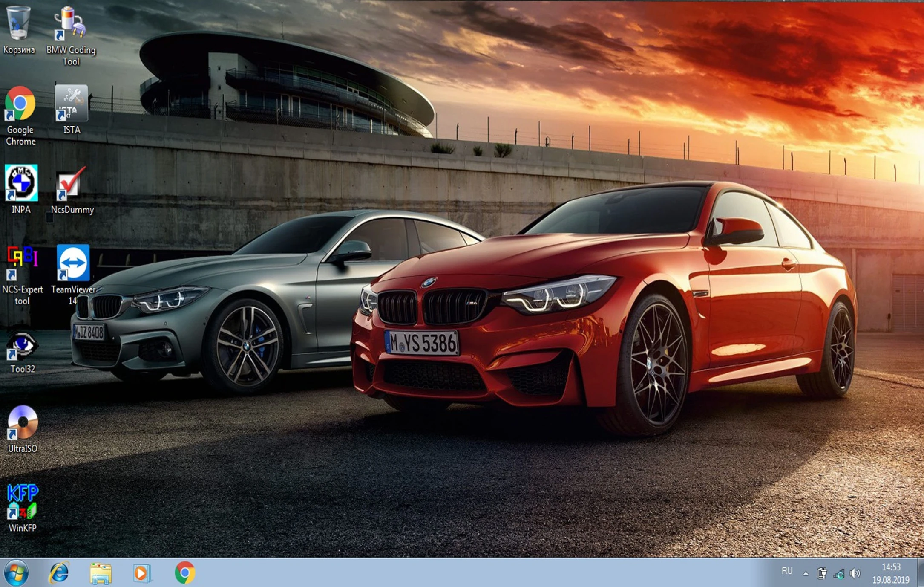Open the network status tray icon
The height and width of the screenshot is (587, 924).
[839, 574]
